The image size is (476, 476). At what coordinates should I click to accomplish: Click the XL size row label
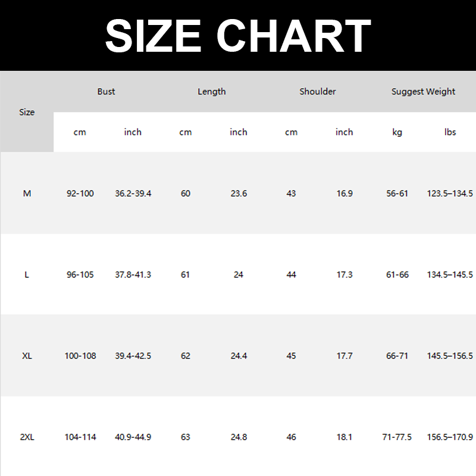pos(27,356)
